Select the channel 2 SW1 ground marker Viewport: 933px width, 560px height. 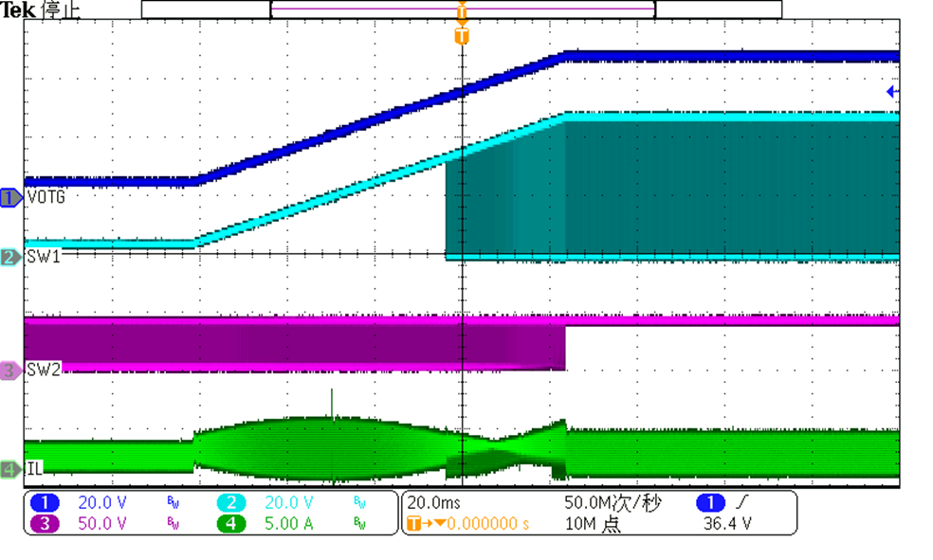(11, 257)
